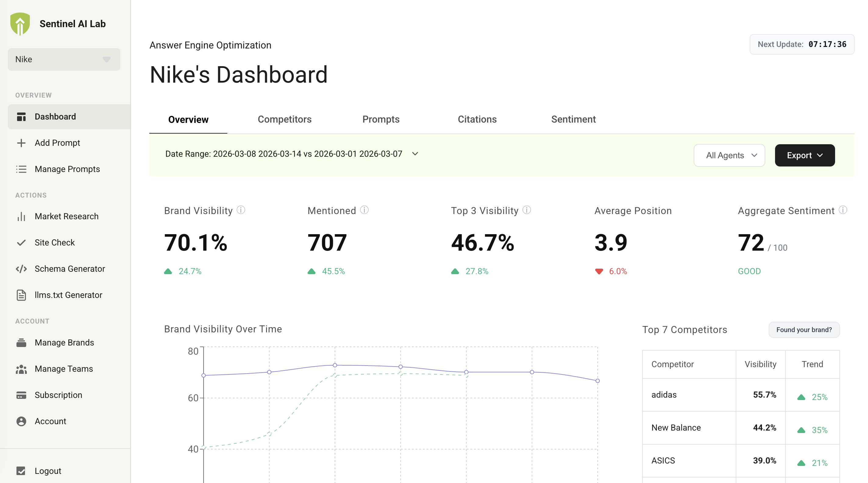Click the Sentinel AI Lab logo
The height and width of the screenshot is (483, 868).
coord(20,23)
